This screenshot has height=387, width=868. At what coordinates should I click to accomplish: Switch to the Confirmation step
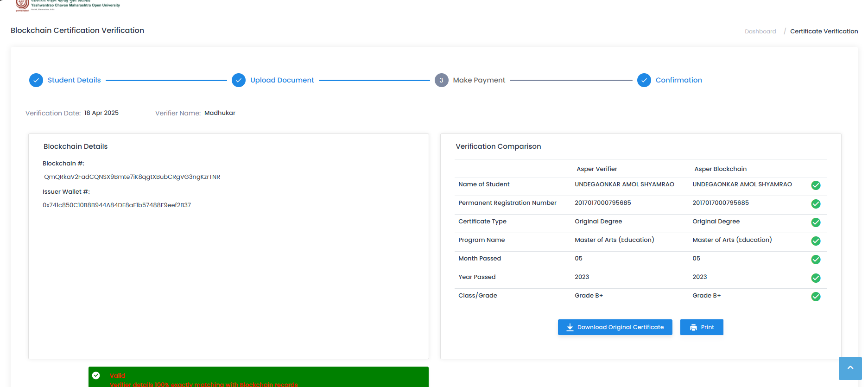(678, 80)
